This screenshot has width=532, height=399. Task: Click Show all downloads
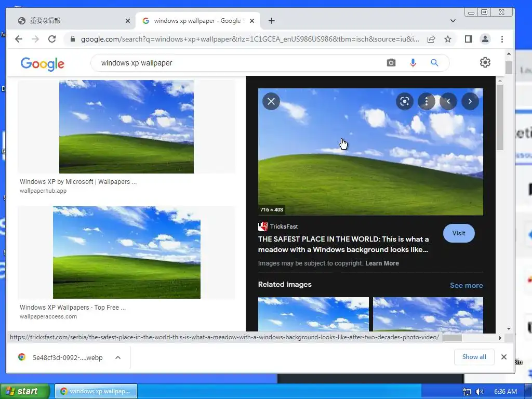coord(474,357)
